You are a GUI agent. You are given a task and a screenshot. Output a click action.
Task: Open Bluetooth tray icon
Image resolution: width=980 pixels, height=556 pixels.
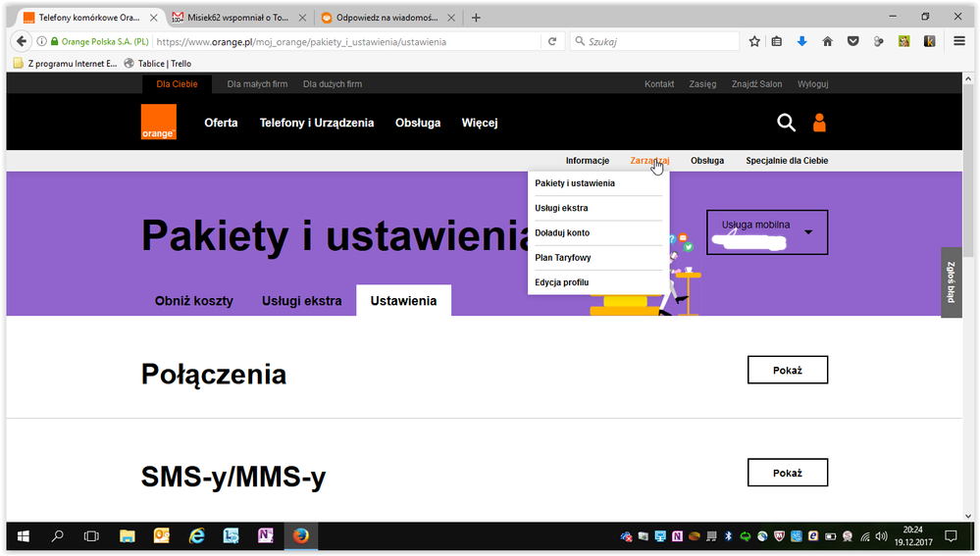coord(728,536)
